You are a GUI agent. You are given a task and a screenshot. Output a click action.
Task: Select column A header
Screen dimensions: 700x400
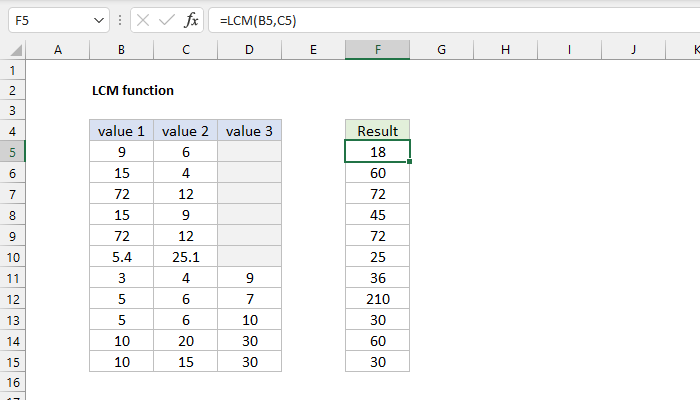pyautogui.click(x=58, y=50)
